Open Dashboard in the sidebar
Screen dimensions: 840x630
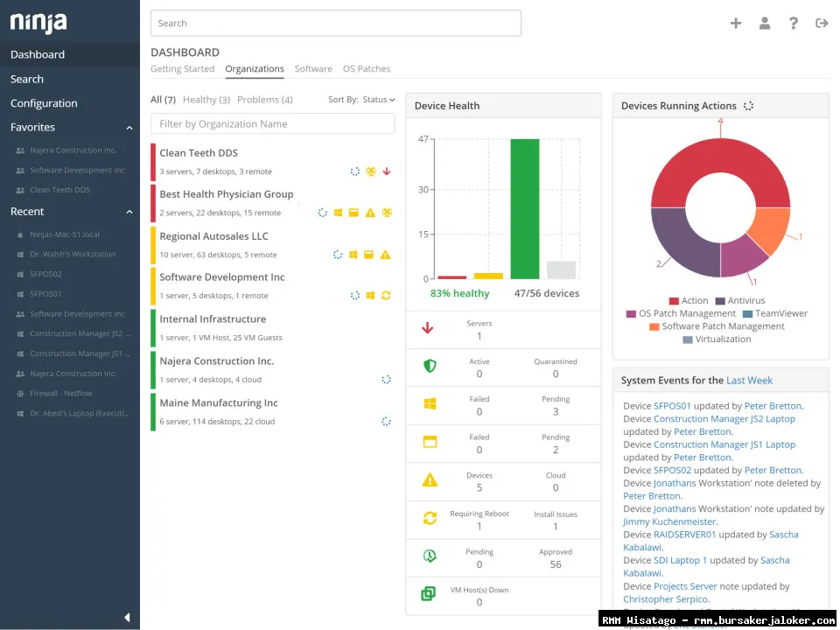pyautogui.click(x=70, y=54)
